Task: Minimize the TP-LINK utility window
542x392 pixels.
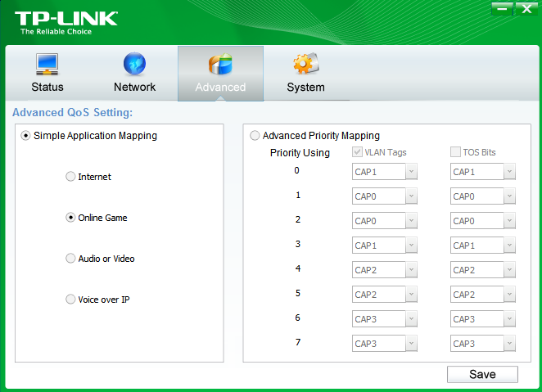Action: point(502,8)
